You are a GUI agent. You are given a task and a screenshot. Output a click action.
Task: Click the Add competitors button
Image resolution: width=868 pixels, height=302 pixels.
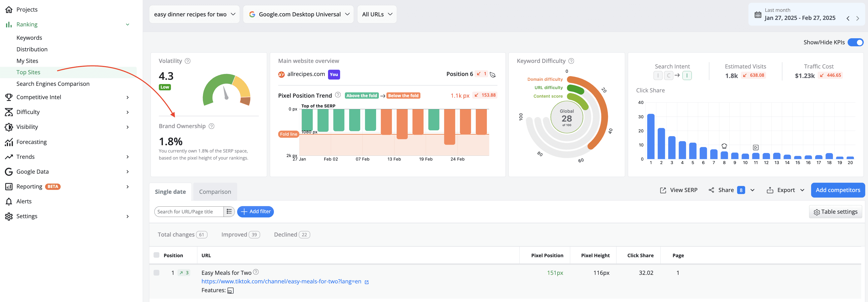(x=838, y=190)
